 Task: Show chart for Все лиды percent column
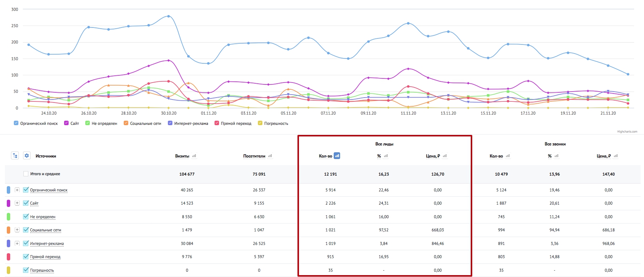coord(386,156)
